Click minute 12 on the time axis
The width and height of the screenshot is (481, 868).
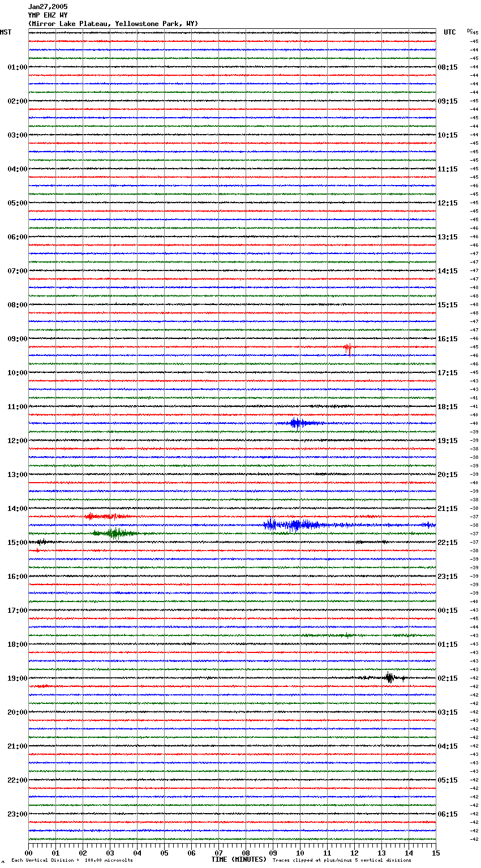(x=354, y=853)
